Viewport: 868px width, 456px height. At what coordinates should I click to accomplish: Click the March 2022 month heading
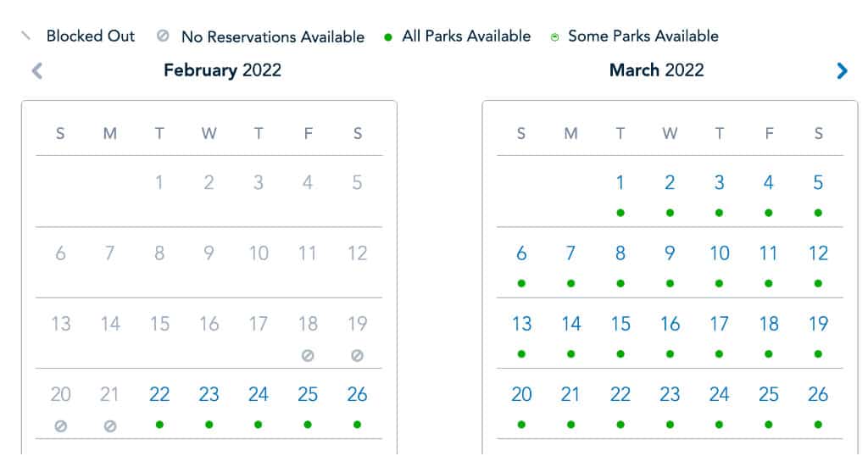coord(657,70)
